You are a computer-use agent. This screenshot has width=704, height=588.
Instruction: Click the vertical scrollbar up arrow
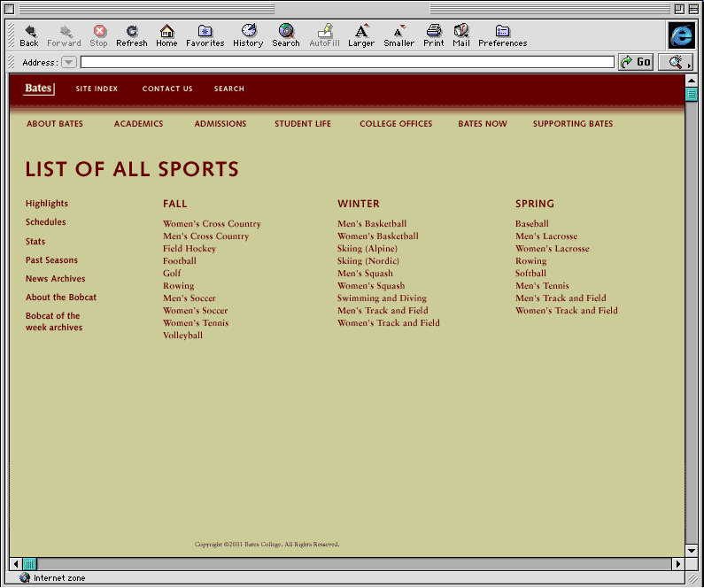tap(692, 81)
